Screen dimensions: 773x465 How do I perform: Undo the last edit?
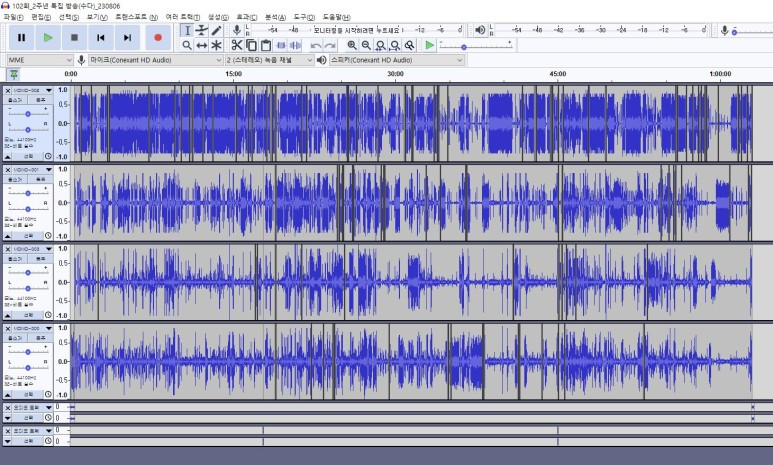click(x=316, y=45)
